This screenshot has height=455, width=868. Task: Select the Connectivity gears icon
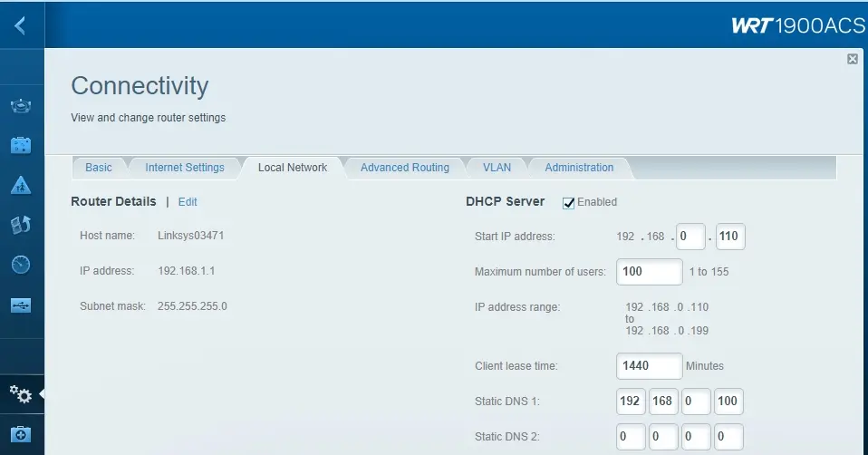point(21,394)
